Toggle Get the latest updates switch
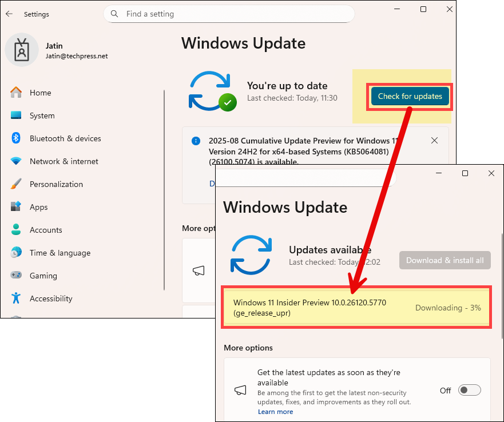This screenshot has height=422, width=504. (x=469, y=390)
